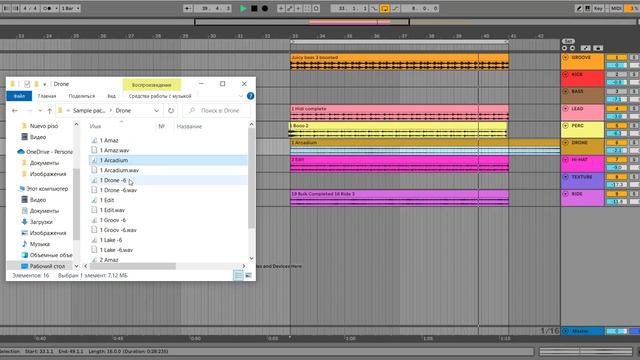
Task: Open Nuevo piso folder in sidebar
Action: pos(44,126)
